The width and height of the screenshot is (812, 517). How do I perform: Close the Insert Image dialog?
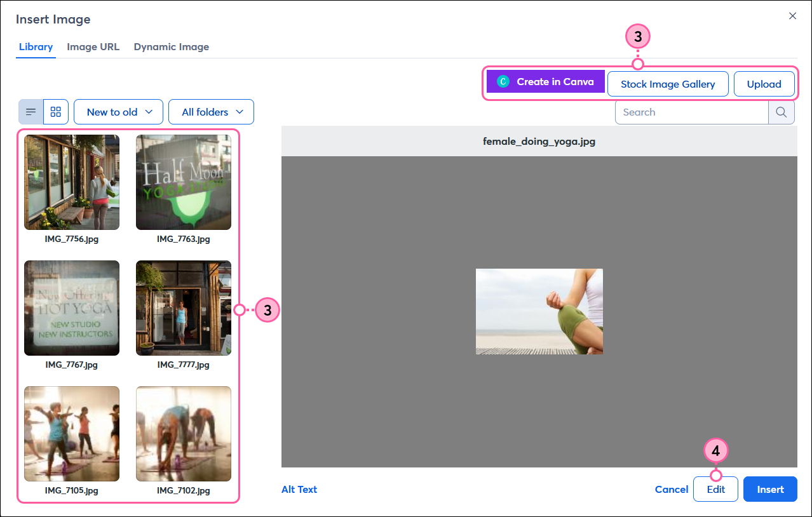[792, 16]
